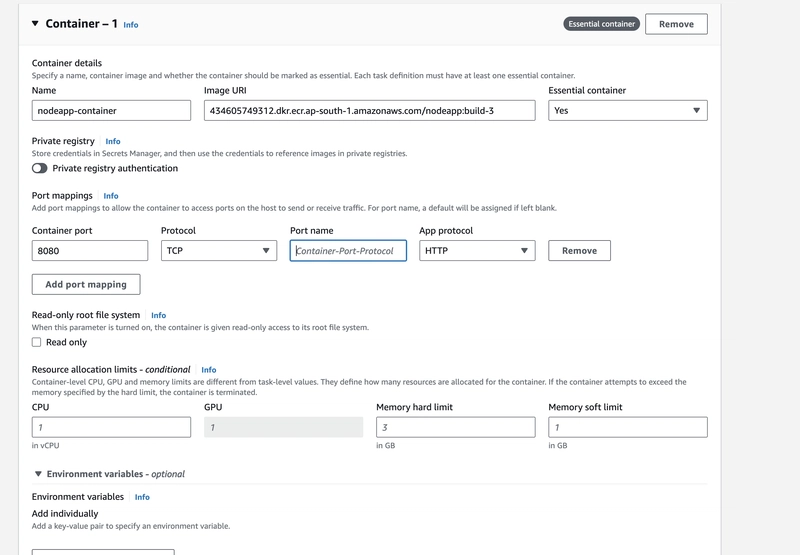
Task: Remove the 8080 port mapping row
Action: tap(579, 251)
